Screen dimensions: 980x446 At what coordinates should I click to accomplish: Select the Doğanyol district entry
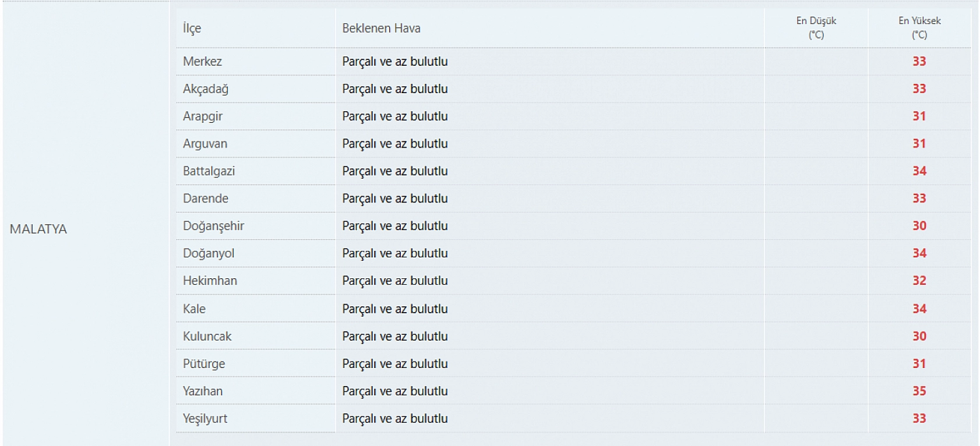[209, 253]
